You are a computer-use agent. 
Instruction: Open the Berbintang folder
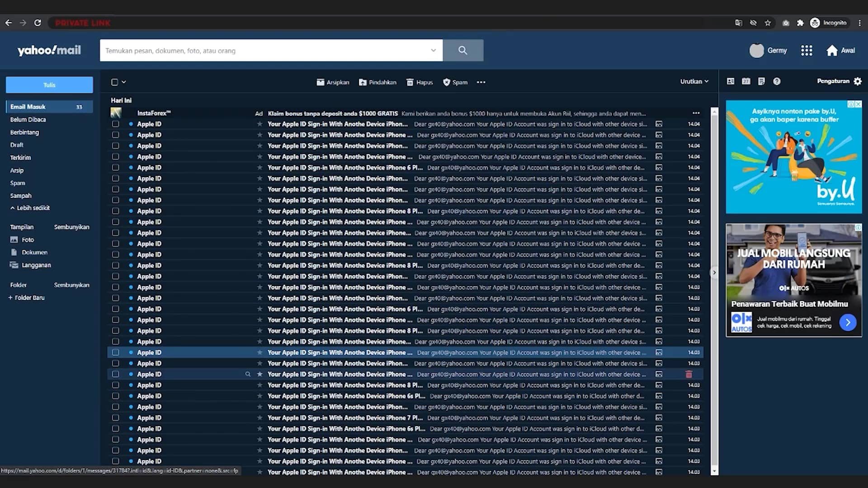pos(24,132)
